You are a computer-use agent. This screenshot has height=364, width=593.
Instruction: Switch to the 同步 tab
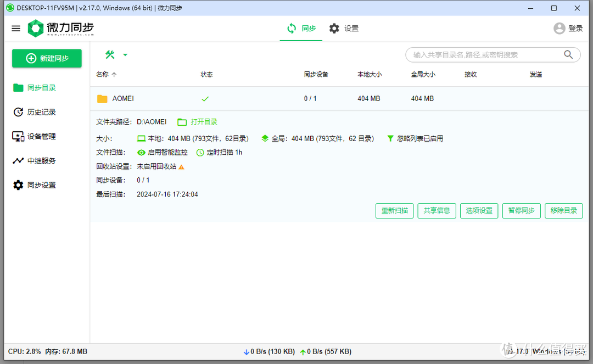[x=301, y=28]
